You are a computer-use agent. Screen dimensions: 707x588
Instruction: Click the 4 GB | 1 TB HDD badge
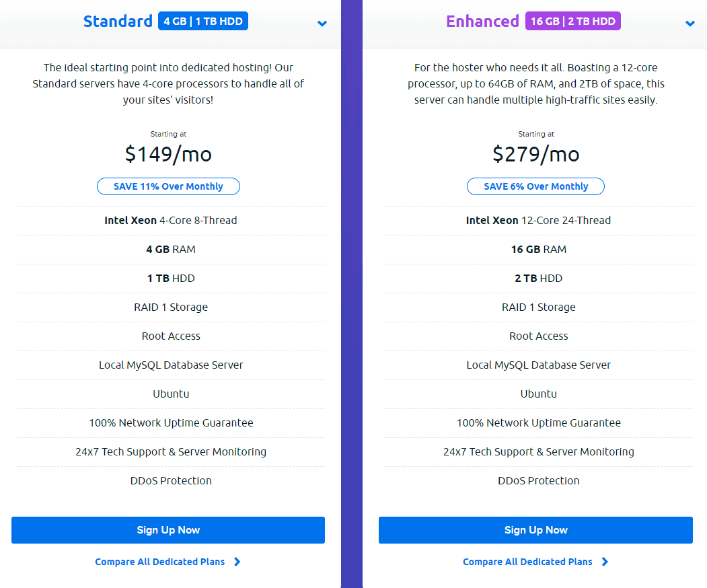click(x=203, y=22)
